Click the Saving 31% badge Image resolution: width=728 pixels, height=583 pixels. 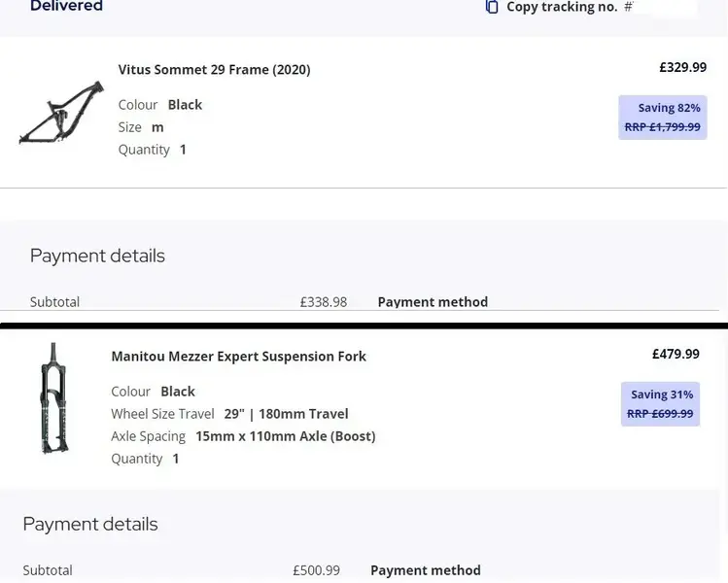pyautogui.click(x=660, y=404)
